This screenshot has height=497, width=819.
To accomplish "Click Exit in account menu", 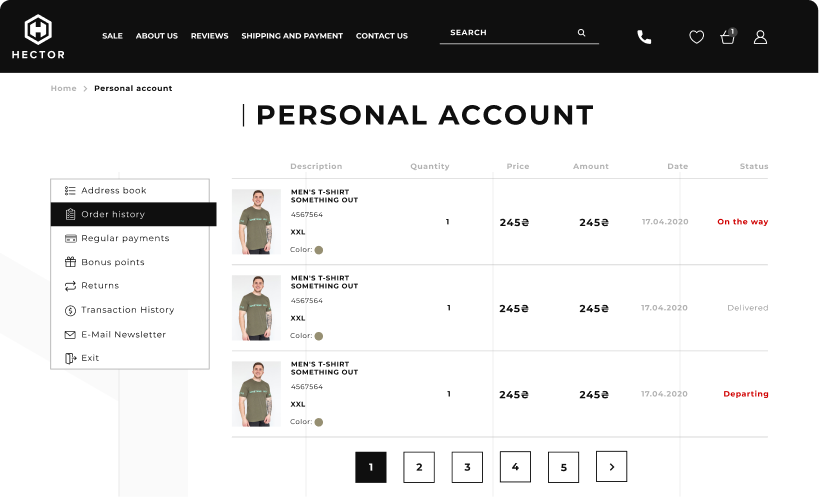I will (130, 358).
